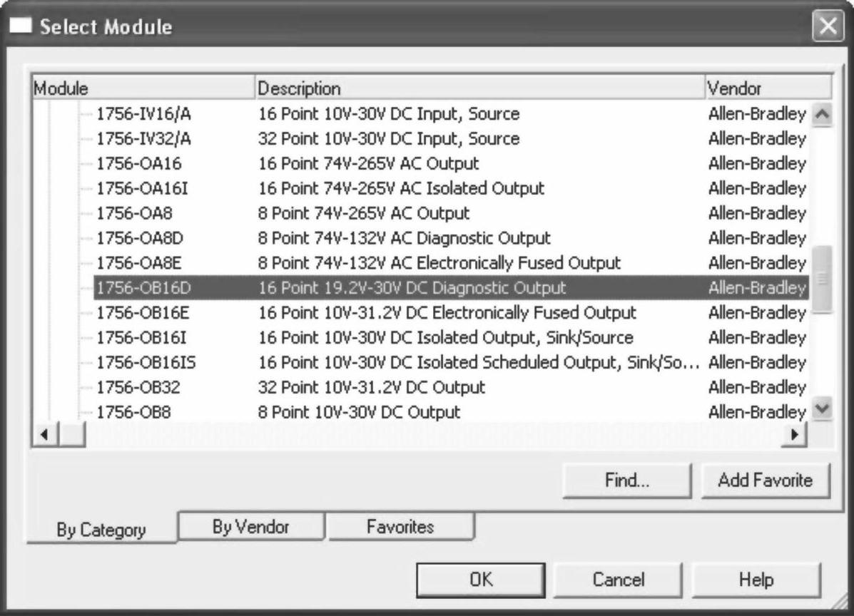Select module 1756-OB32
The image size is (854, 616).
click(138, 387)
